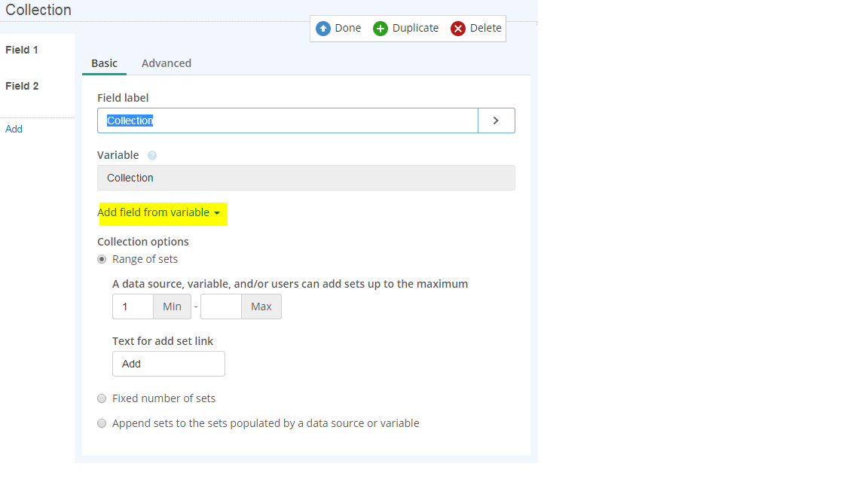Click the Variable help question mark icon
Image resolution: width=868 pixels, height=488 pixels.
pos(152,156)
